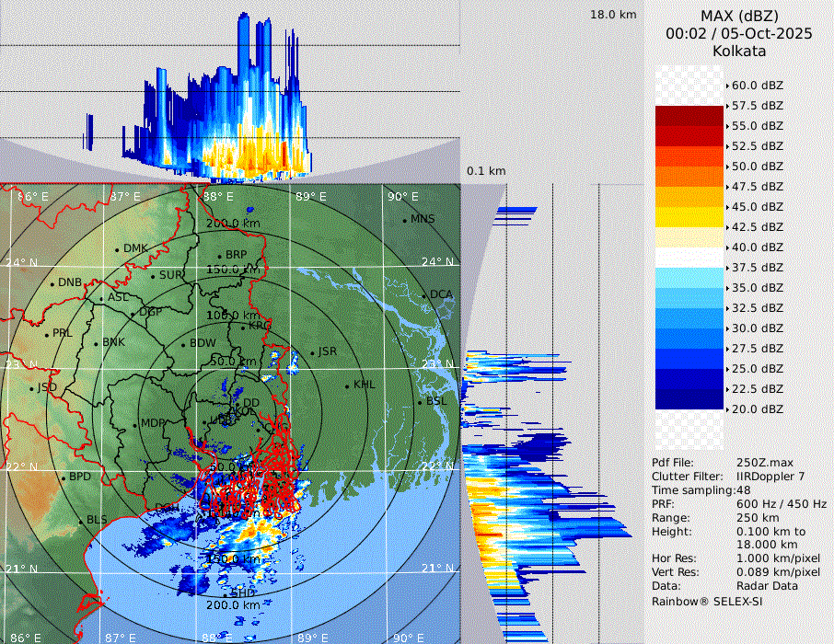Click the MNS station marker on map

tap(404, 220)
